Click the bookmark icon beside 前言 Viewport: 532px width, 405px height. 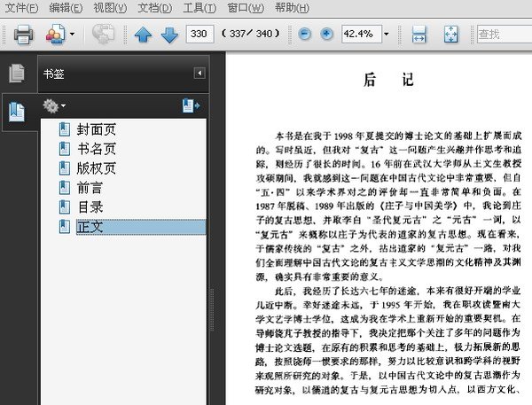(65, 188)
